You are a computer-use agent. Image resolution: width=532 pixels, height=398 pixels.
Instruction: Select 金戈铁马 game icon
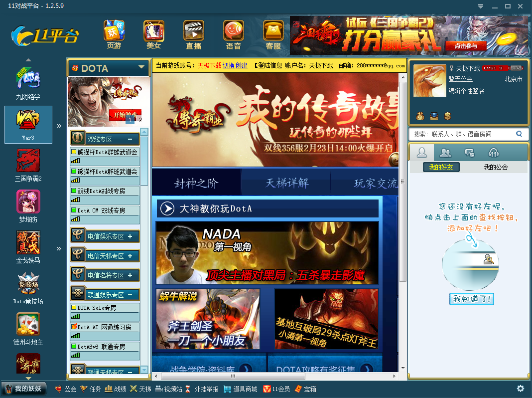(28, 247)
